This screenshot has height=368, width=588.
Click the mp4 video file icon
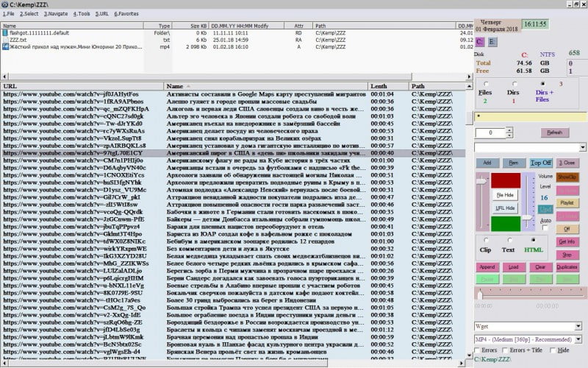[5, 48]
